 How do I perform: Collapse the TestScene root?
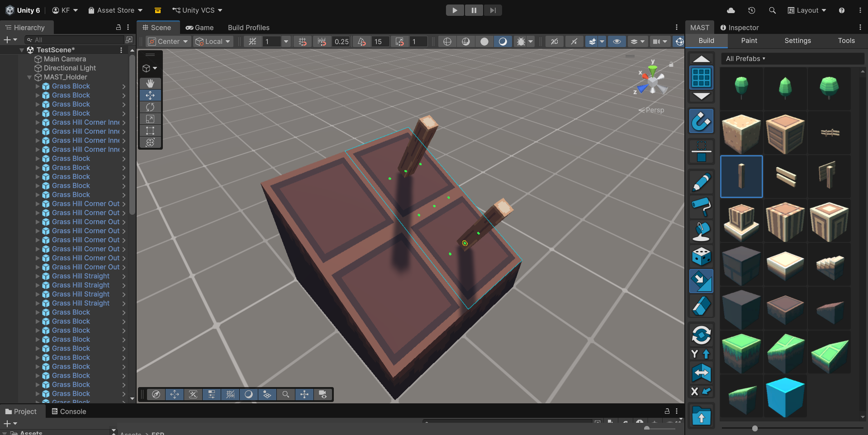click(x=22, y=50)
